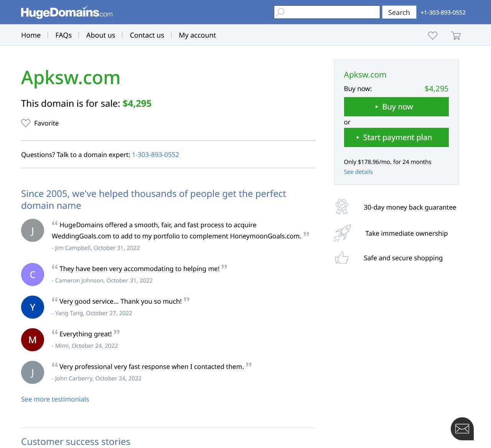Go to the About us page

(x=101, y=35)
